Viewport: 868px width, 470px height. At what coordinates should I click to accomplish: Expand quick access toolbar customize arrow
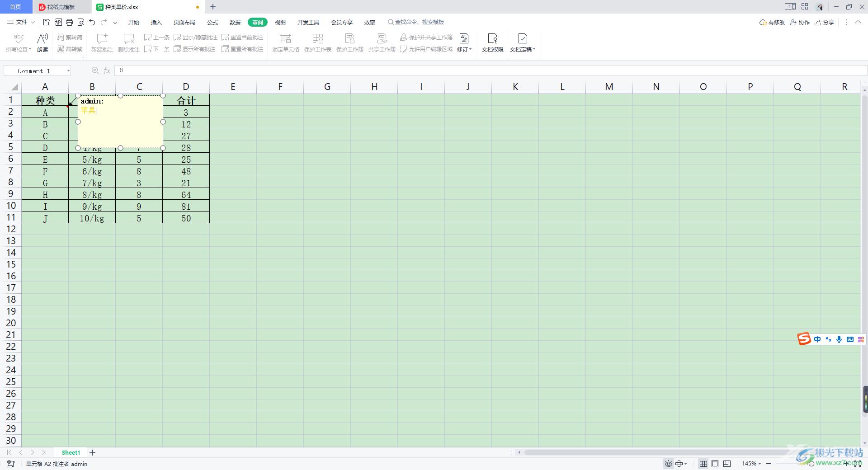tap(115, 22)
